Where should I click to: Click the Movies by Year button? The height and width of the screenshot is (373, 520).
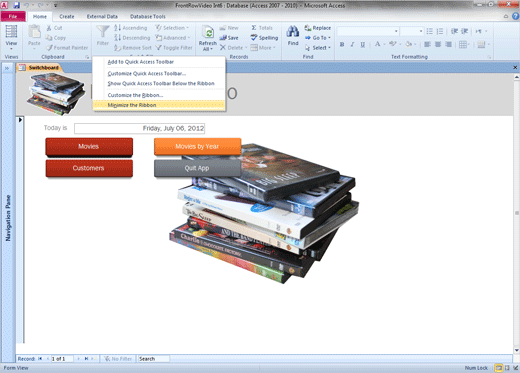(197, 146)
